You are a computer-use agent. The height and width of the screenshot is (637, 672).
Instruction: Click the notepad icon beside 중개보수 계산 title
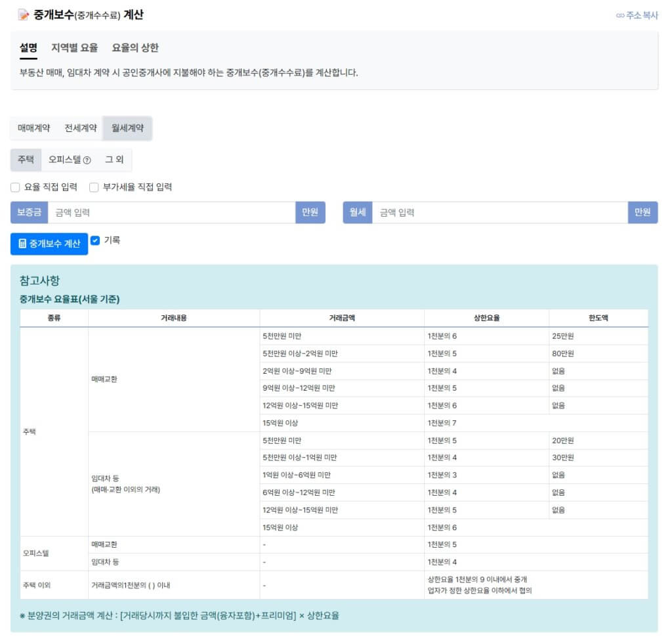click(x=24, y=14)
